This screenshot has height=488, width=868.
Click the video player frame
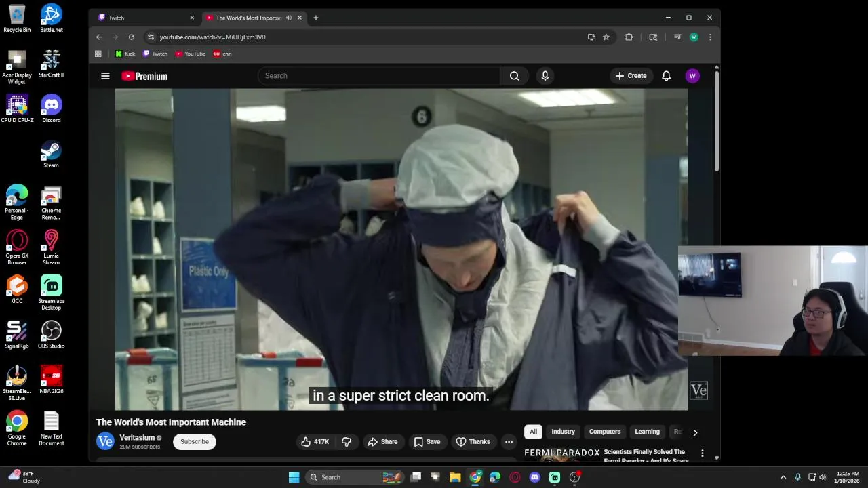[x=401, y=249]
